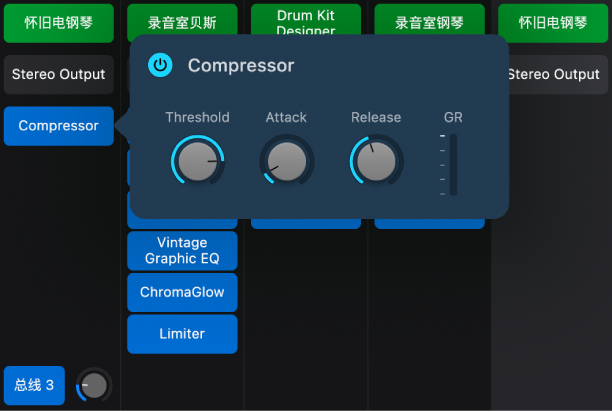The width and height of the screenshot is (612, 412).
Task: Click the 总线 3 send button
Action: [34, 385]
